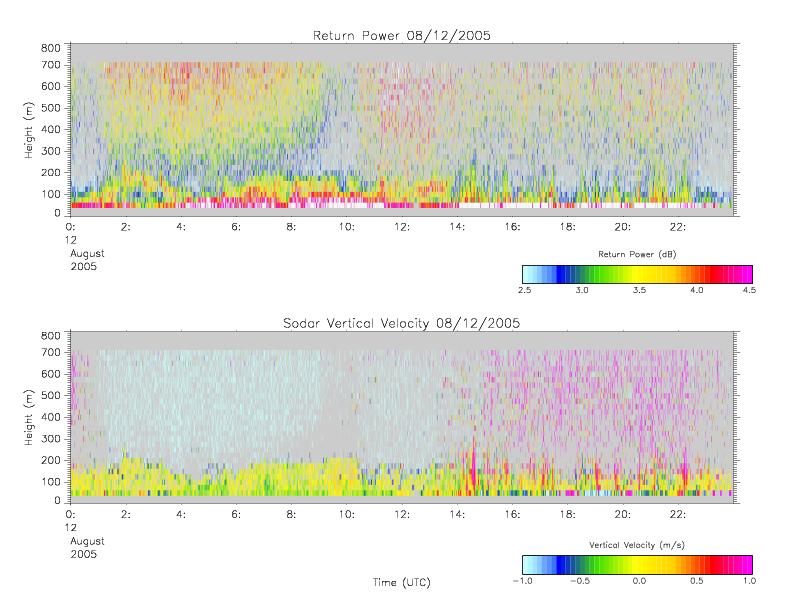Click the 700 height tick on Return Power plot

[50, 65]
